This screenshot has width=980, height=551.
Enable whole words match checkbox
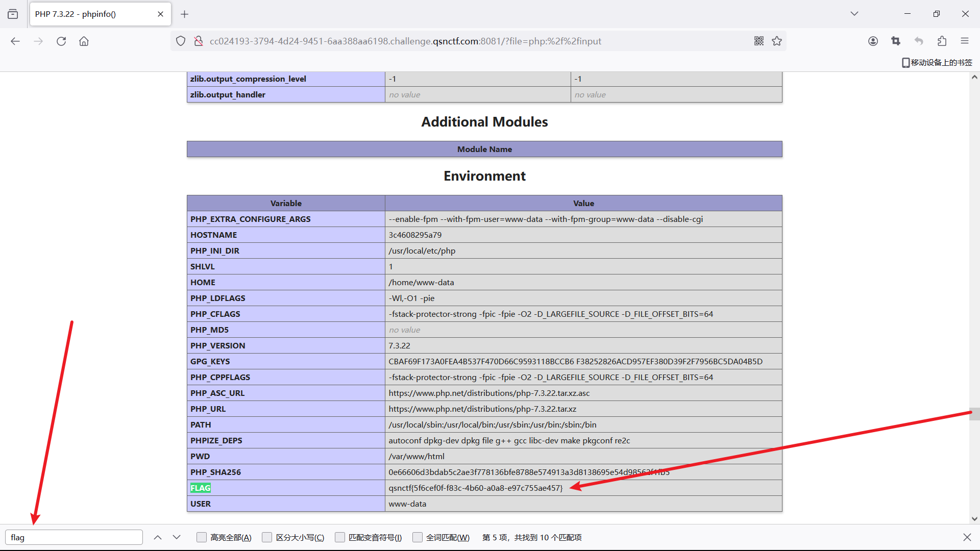(x=418, y=537)
